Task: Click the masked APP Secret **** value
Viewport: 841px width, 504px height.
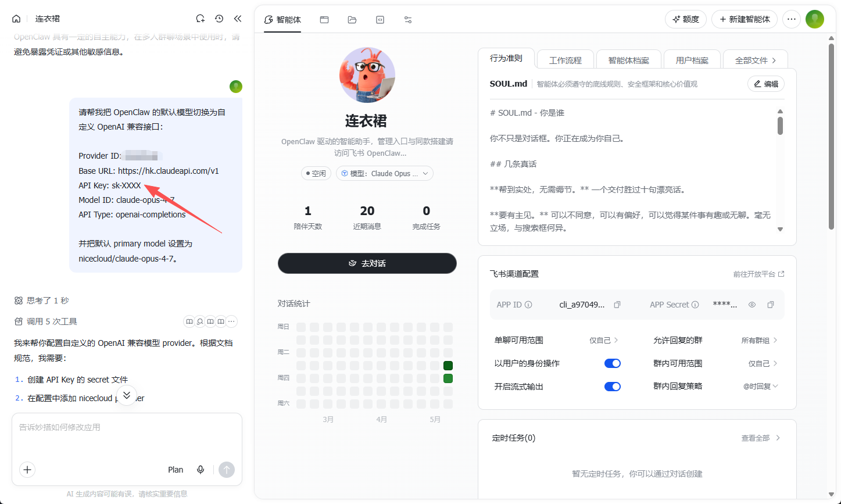Action: pyautogui.click(x=725, y=305)
